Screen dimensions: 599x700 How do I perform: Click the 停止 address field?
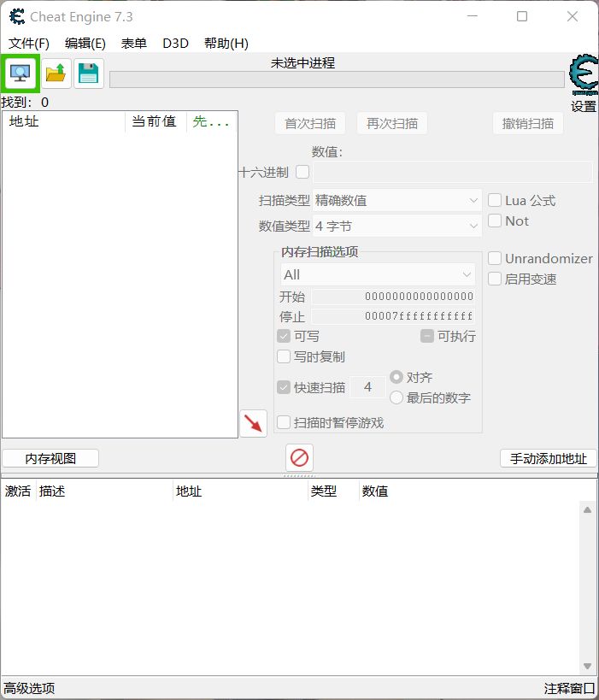393,316
